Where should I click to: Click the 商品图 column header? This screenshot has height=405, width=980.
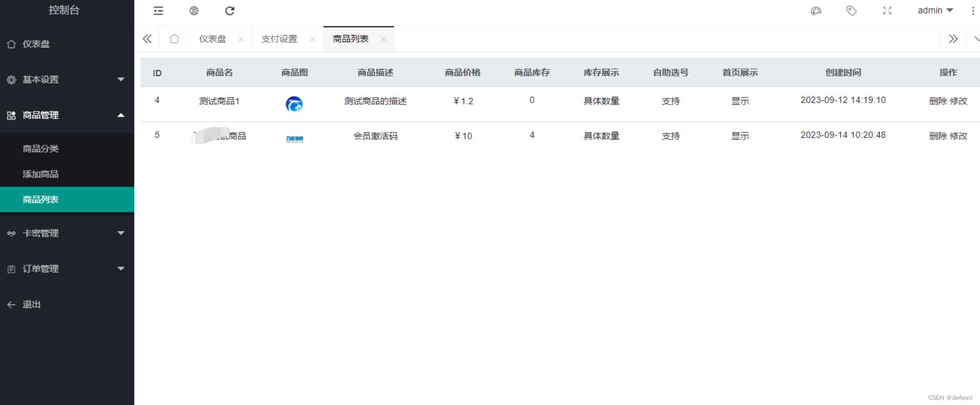(x=294, y=73)
